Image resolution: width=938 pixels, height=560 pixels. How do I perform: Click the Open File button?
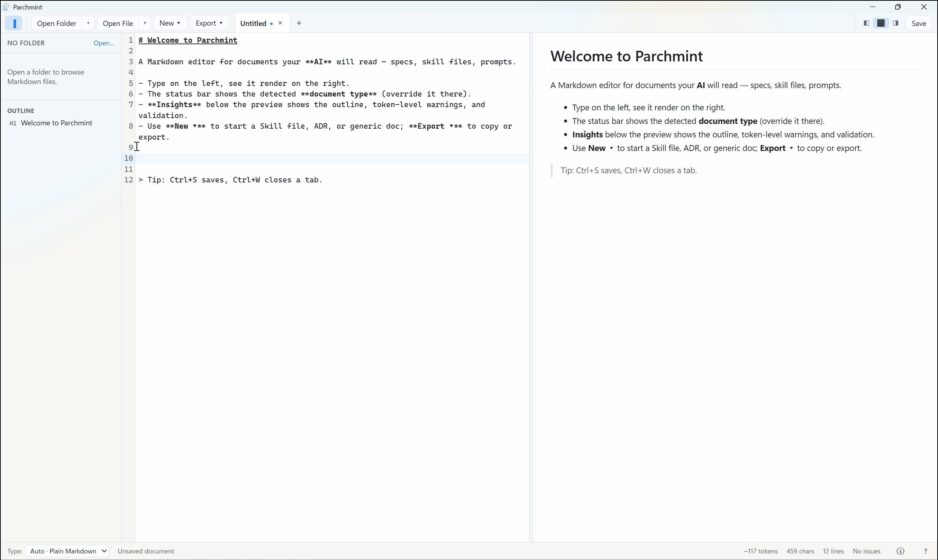coord(118,23)
